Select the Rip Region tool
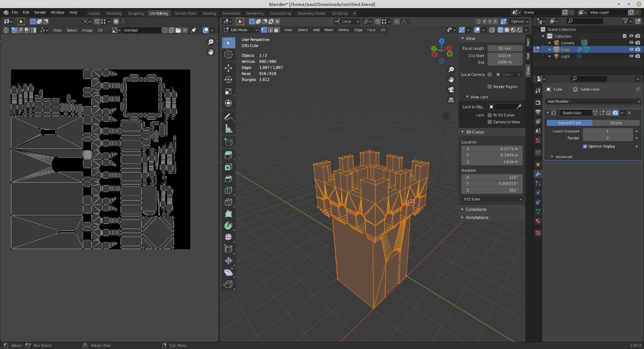The width and height of the screenshot is (644, 349). 228,284
